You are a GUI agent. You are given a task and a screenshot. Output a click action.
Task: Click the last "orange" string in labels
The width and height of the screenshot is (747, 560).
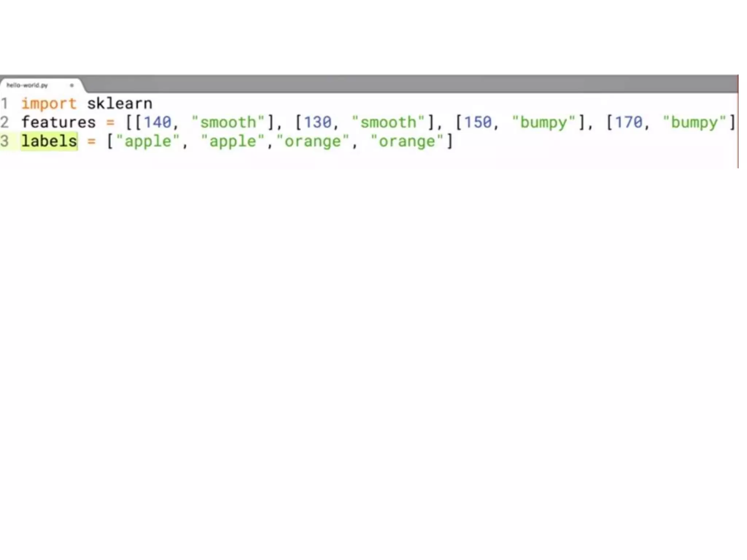407,141
